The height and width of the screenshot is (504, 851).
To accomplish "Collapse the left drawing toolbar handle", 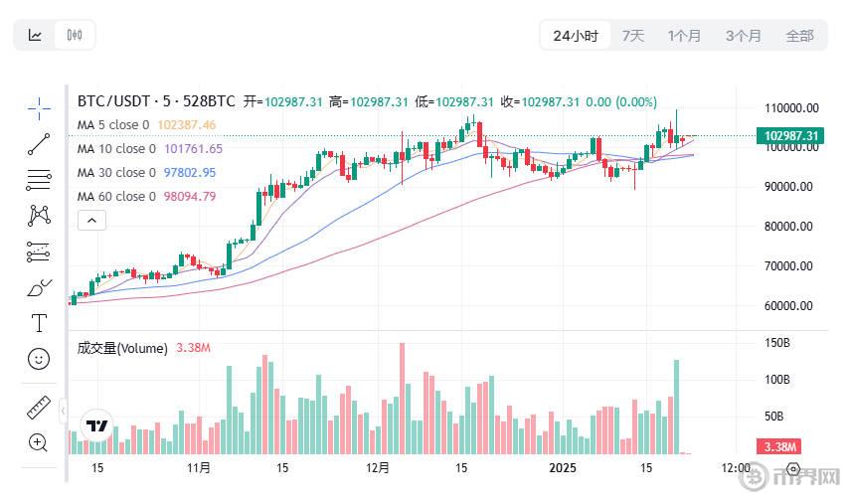I will tap(63, 411).
